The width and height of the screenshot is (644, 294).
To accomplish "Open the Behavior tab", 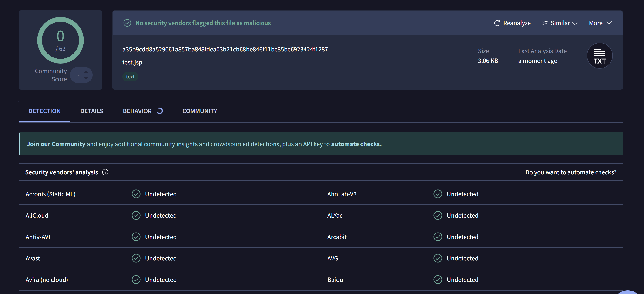I will coord(137,111).
